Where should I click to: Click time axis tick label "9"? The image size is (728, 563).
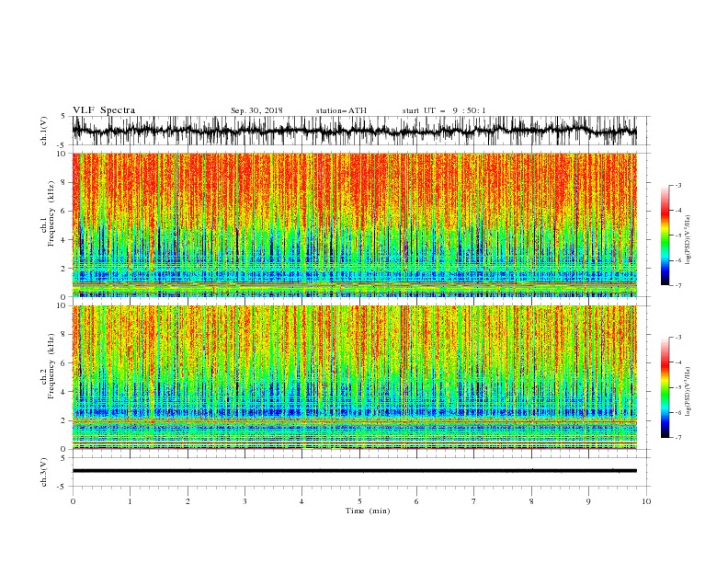pos(588,501)
